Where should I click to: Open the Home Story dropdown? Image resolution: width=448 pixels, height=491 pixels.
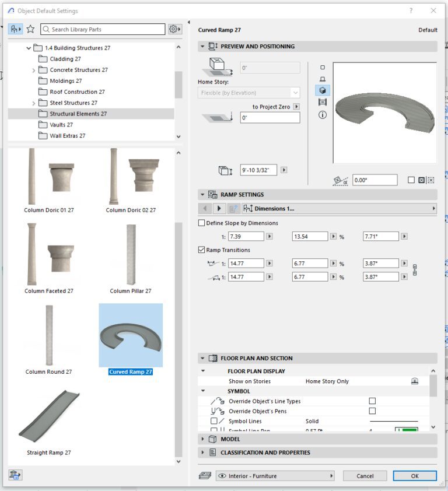point(249,93)
